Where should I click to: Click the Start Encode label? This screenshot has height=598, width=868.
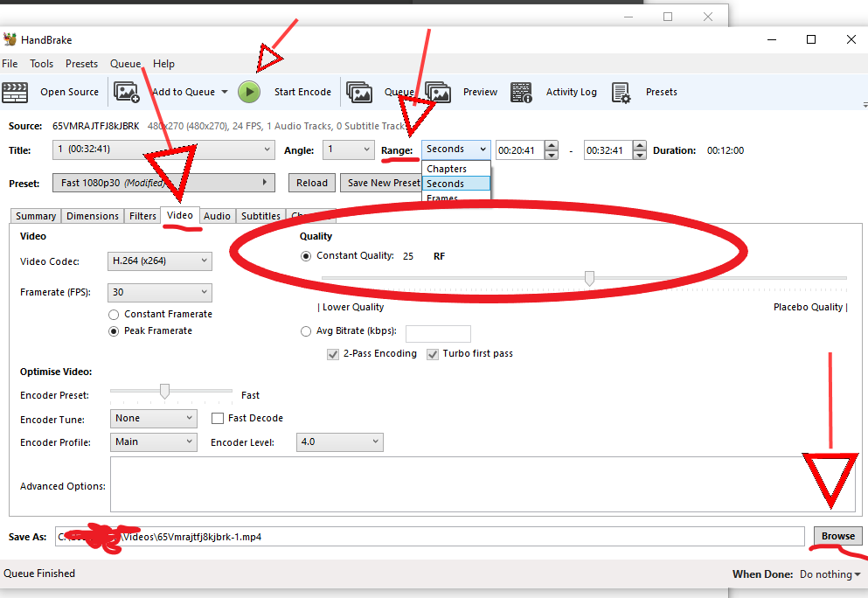coord(302,92)
